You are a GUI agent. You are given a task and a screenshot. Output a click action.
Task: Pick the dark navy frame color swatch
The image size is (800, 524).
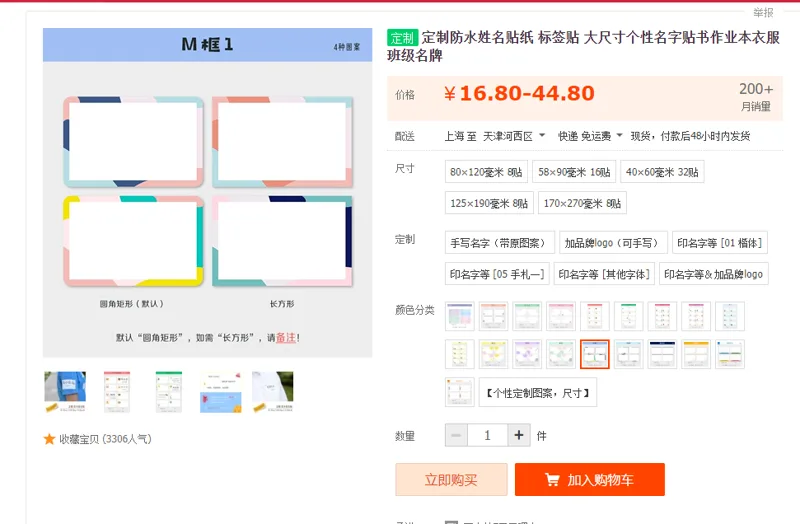662,354
